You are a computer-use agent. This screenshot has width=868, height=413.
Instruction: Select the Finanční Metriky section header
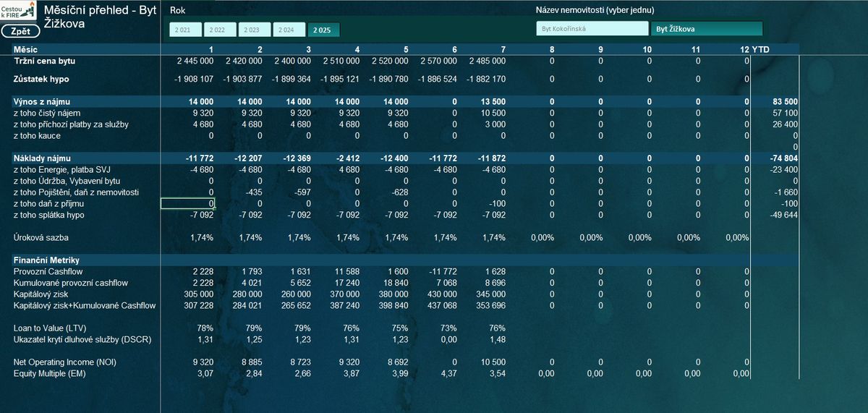coord(46,260)
